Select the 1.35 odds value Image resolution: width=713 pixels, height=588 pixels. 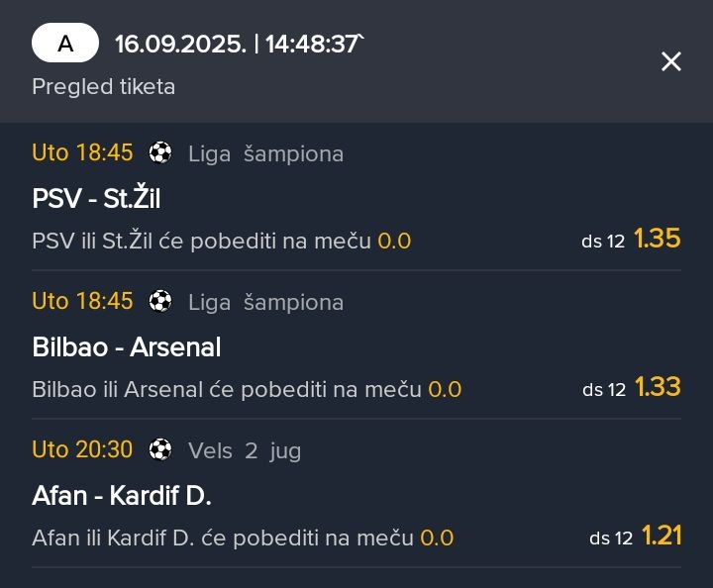coord(658,239)
